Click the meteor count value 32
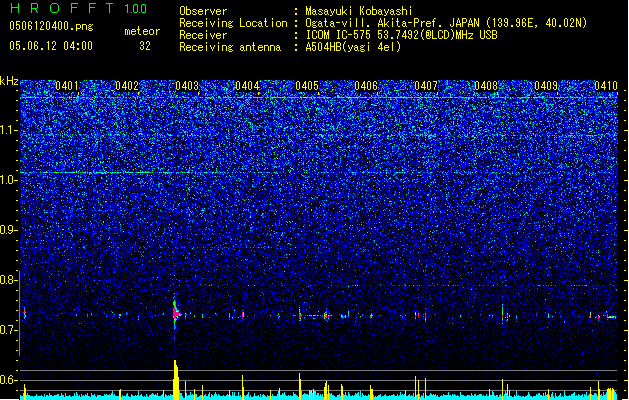 [145, 46]
